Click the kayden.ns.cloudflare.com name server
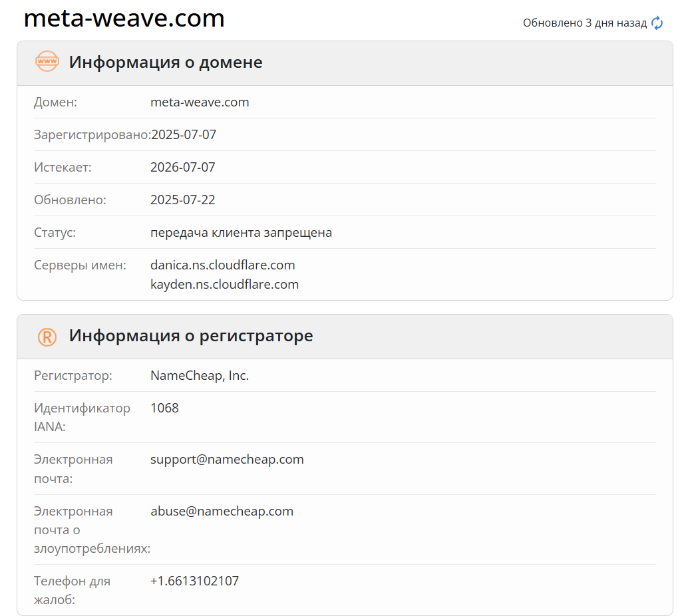This screenshot has width=680, height=616. [x=224, y=285]
